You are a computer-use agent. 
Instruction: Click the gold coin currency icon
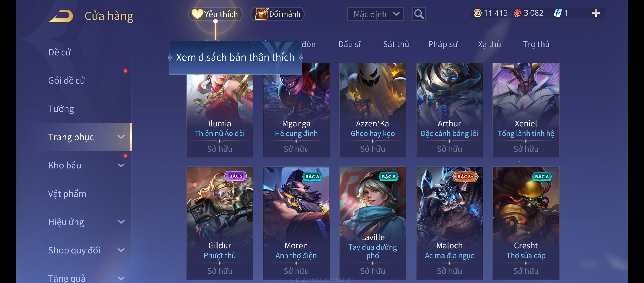(478, 13)
